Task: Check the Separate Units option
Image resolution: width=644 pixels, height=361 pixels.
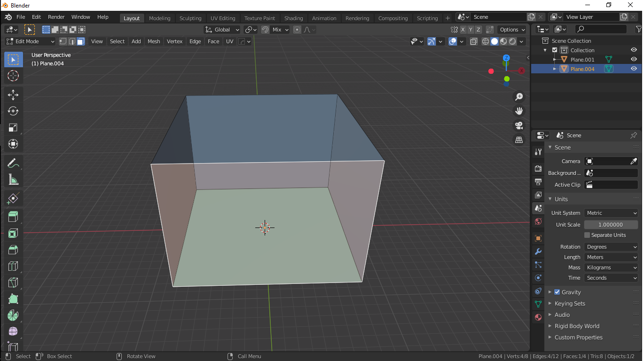Action: click(x=587, y=235)
